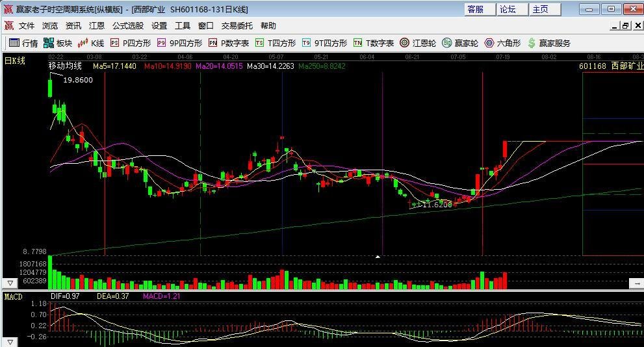Open the 行情 market quotes view
The height and width of the screenshot is (347, 644).
tap(23, 43)
